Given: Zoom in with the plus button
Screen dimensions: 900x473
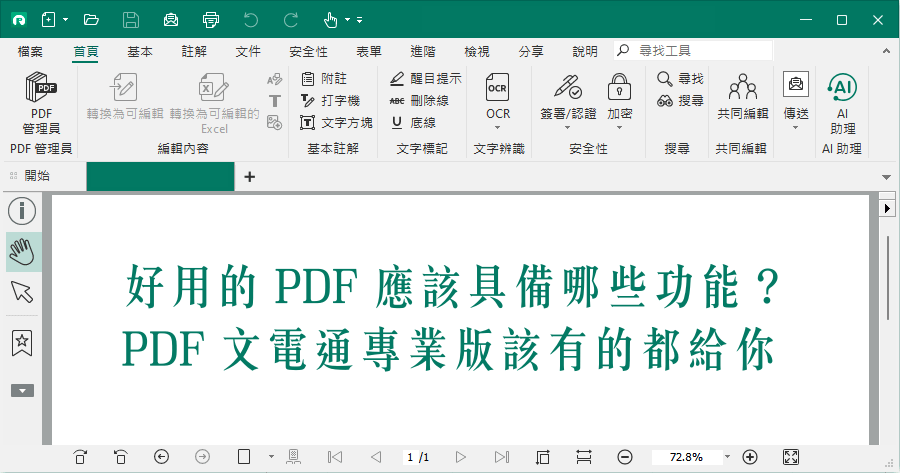Looking at the screenshot, I should 750,457.
